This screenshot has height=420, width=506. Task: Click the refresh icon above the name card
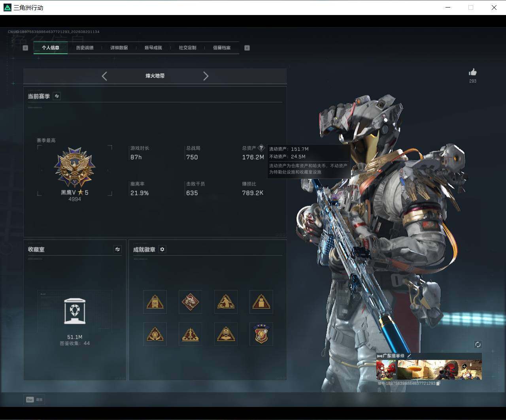coord(478,345)
